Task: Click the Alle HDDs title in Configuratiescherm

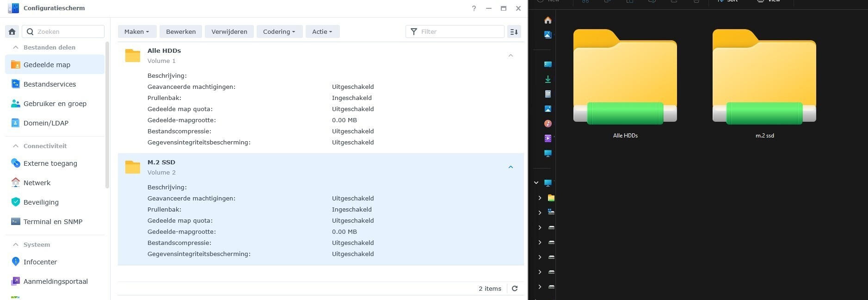Action: click(x=164, y=51)
